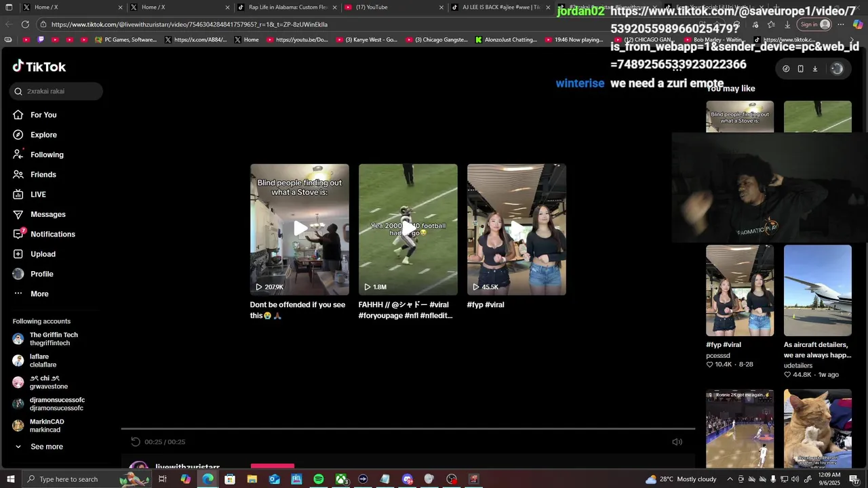Screen dimensions: 868x488
Task: Click the 00:25 / 00:25 time
Action: [165, 442]
